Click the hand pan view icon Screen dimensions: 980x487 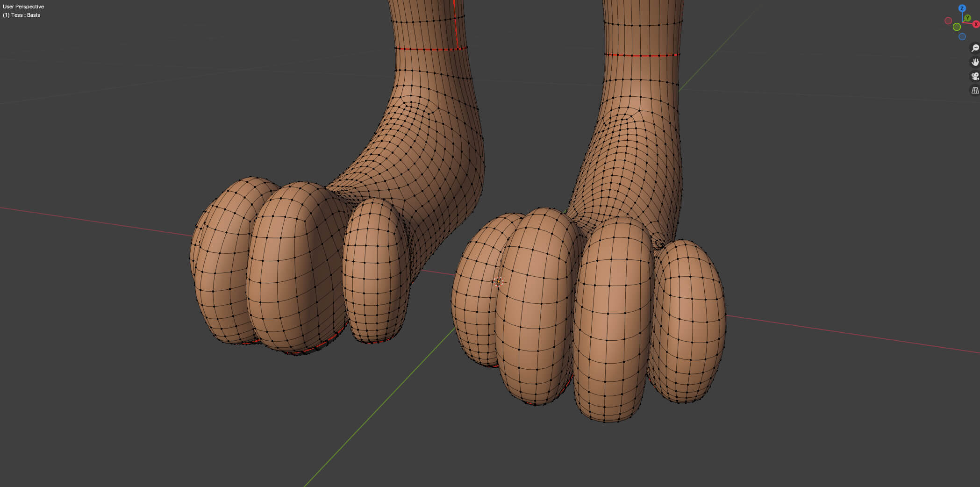(x=975, y=62)
